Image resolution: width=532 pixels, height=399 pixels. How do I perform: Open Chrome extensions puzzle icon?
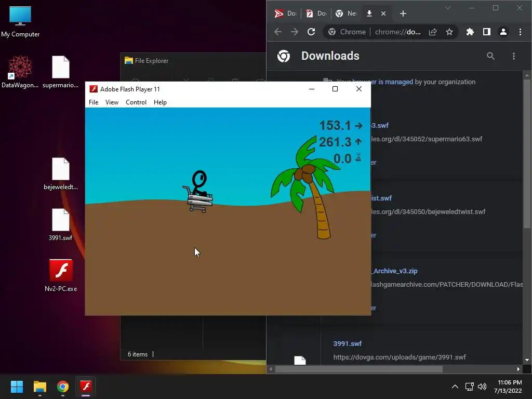click(470, 32)
